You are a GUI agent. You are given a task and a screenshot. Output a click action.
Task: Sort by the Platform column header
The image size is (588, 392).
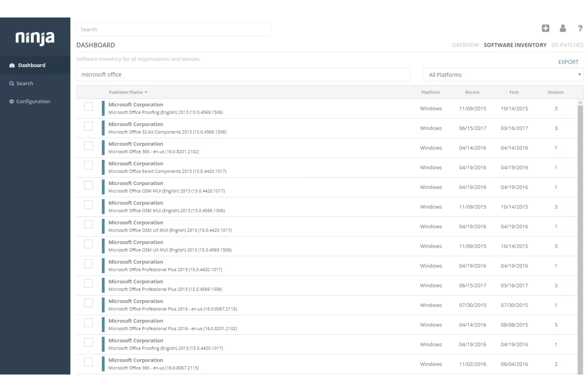431,92
